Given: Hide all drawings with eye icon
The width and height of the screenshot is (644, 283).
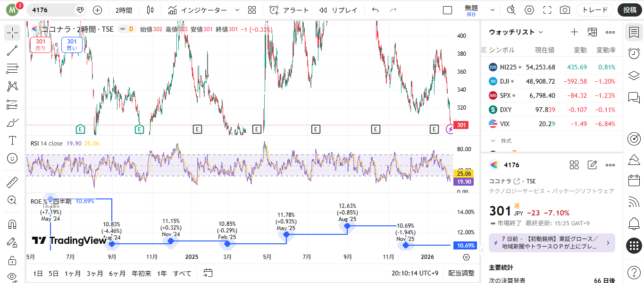Looking at the screenshot, I should coord(12,277).
